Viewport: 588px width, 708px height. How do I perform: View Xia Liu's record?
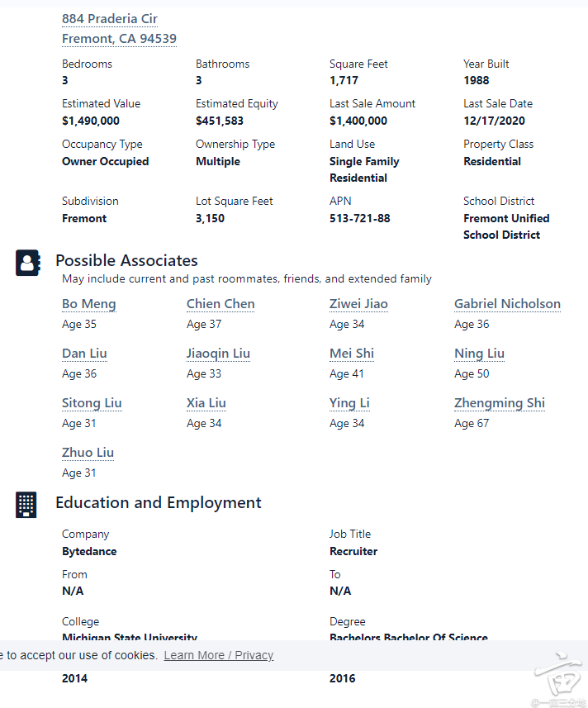click(206, 403)
